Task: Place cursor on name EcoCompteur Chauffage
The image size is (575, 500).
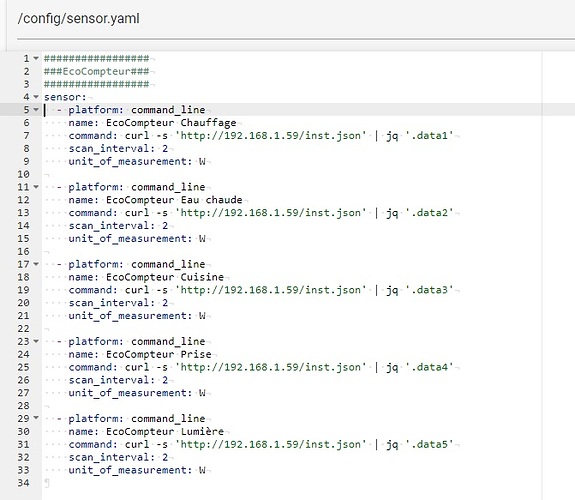Action: tap(153, 123)
